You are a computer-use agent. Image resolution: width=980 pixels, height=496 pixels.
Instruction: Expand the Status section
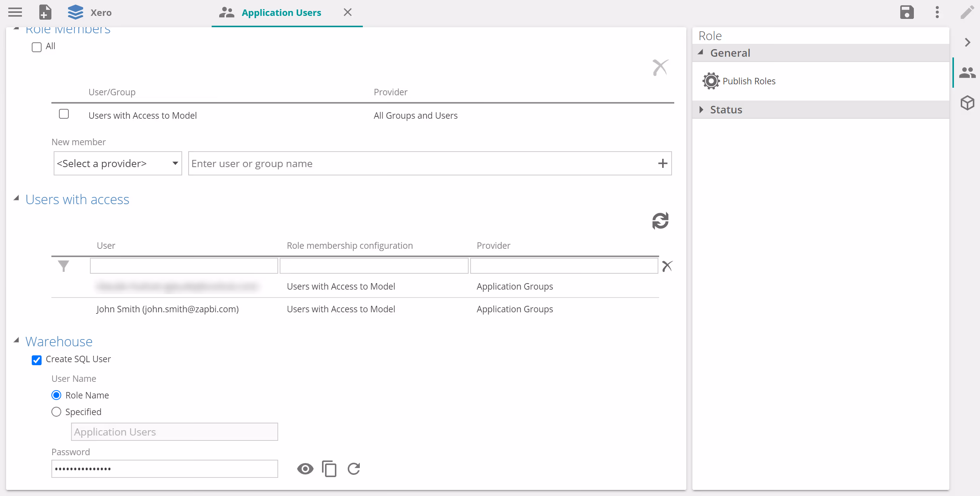pyautogui.click(x=701, y=110)
